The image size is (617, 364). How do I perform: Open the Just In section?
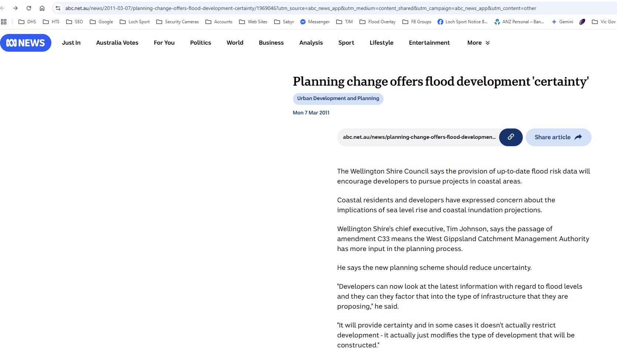(x=71, y=43)
